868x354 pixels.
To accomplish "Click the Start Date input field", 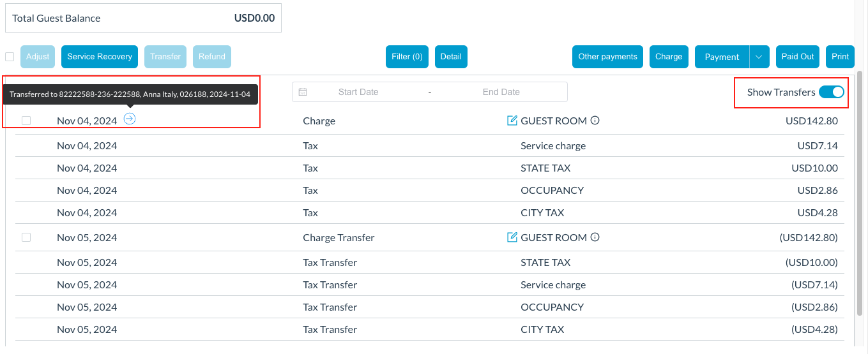I will tap(358, 92).
